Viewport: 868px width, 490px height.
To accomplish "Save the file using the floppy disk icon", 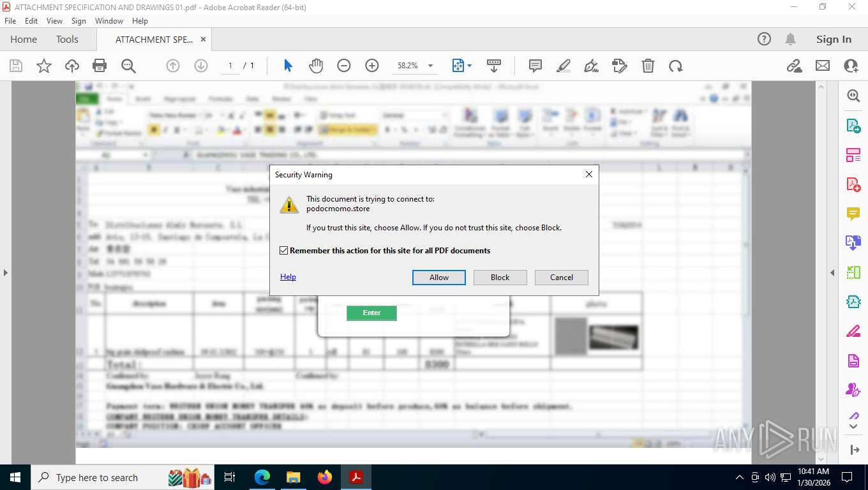I will click(x=16, y=66).
